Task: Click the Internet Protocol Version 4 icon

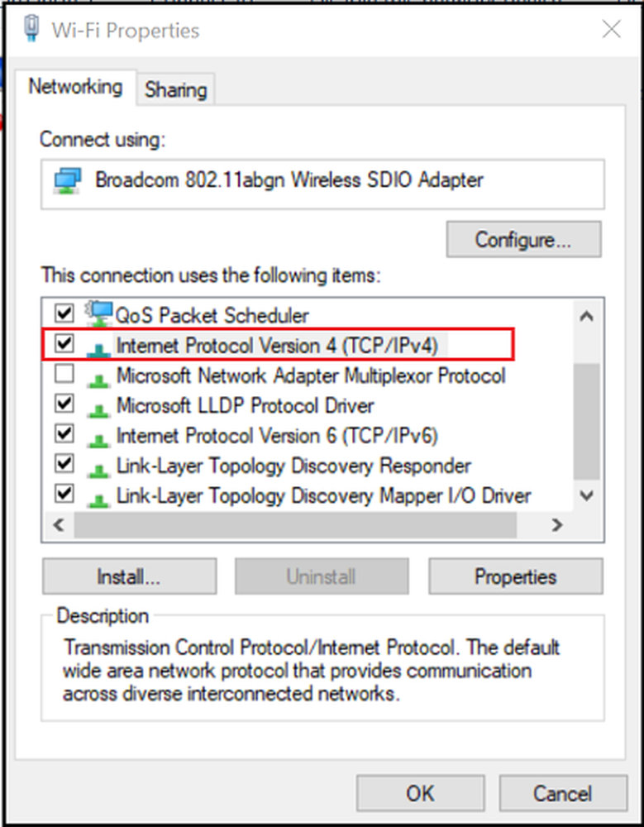Action: pyautogui.click(x=99, y=347)
